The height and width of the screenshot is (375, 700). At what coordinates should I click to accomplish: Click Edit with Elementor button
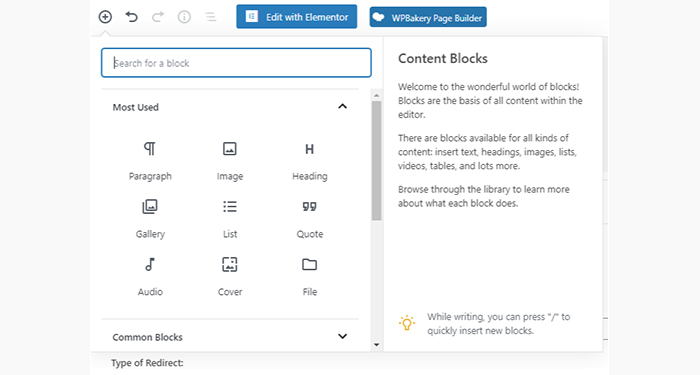pos(296,17)
